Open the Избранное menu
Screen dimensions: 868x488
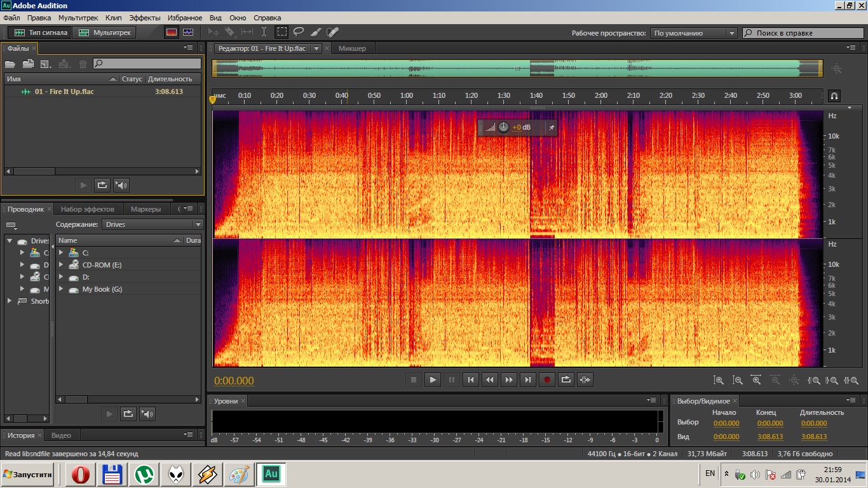pos(185,18)
